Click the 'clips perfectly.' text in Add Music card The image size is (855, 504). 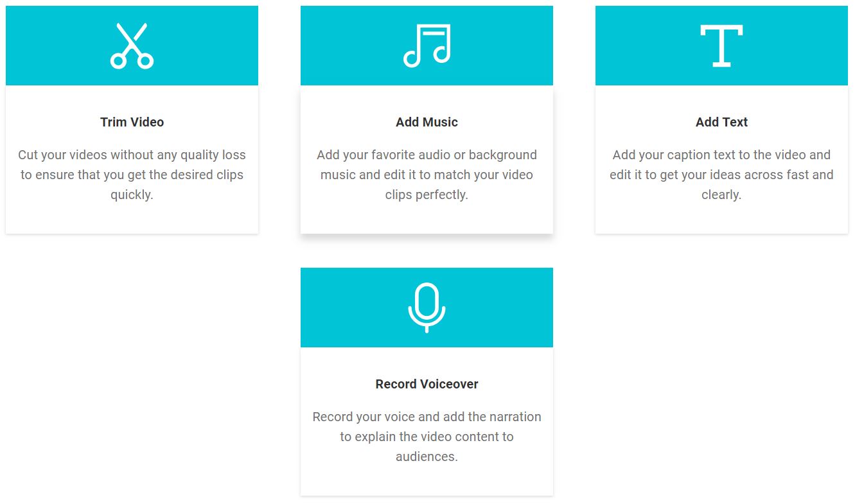pyautogui.click(x=427, y=195)
